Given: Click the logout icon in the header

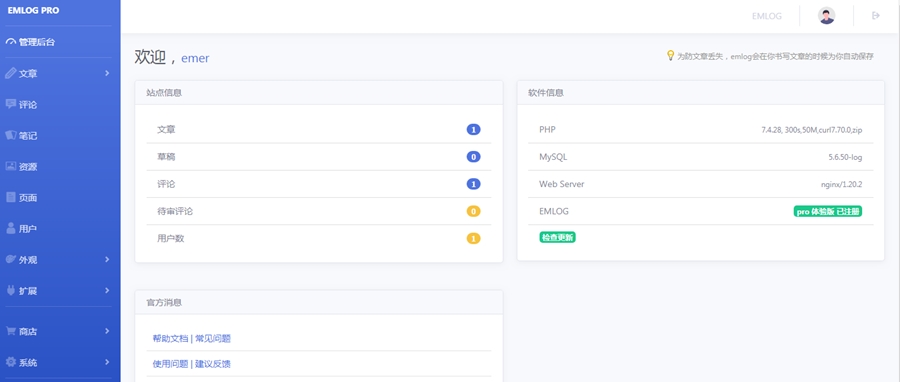Looking at the screenshot, I should pos(876,16).
